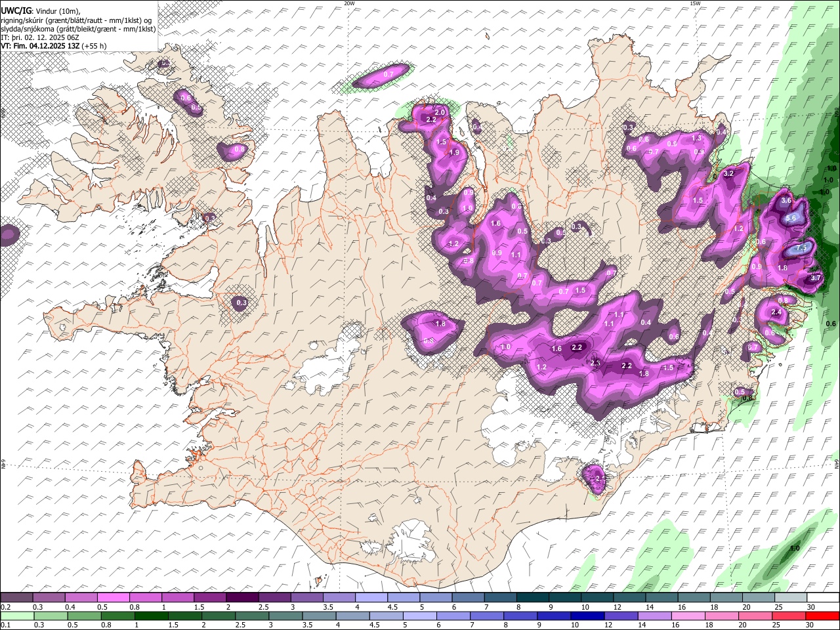Screen dimensions: 840x630
Task: Click the 2.3 snowfall value
Action: coord(595,363)
